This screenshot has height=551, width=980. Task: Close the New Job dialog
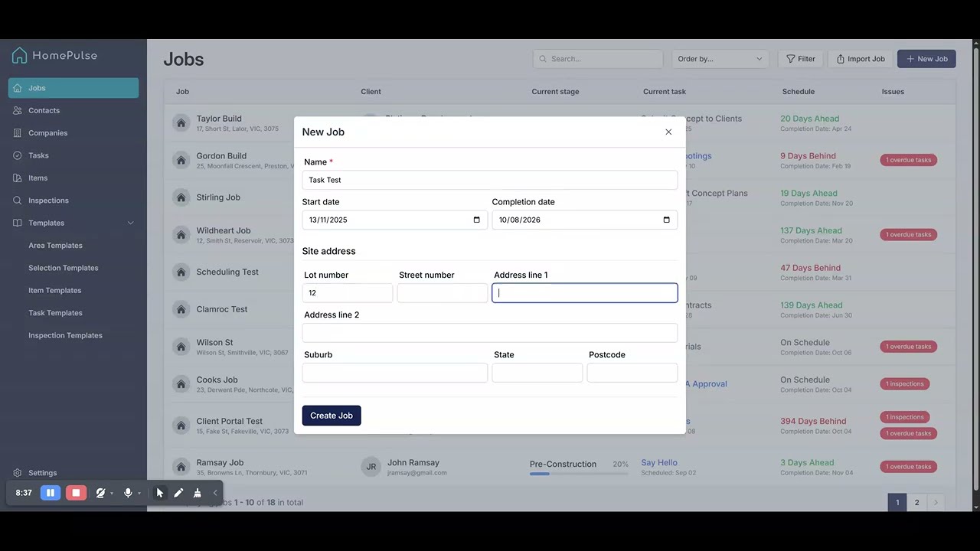point(668,132)
